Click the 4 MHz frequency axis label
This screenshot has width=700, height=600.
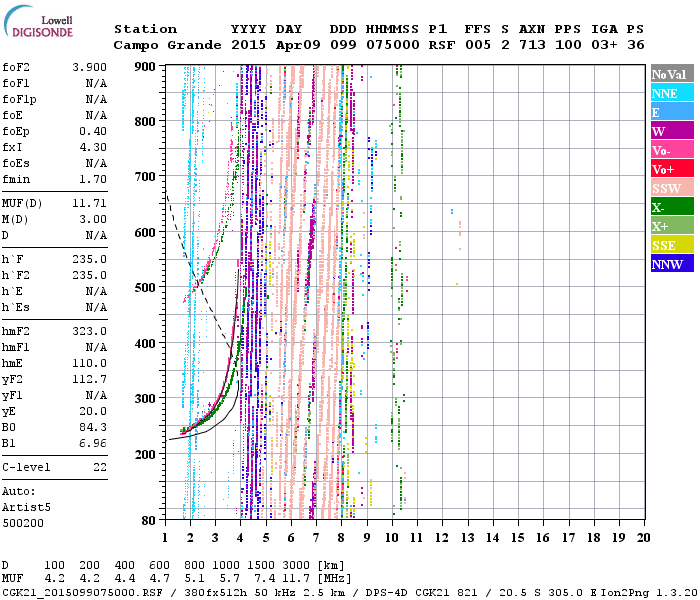point(240,538)
